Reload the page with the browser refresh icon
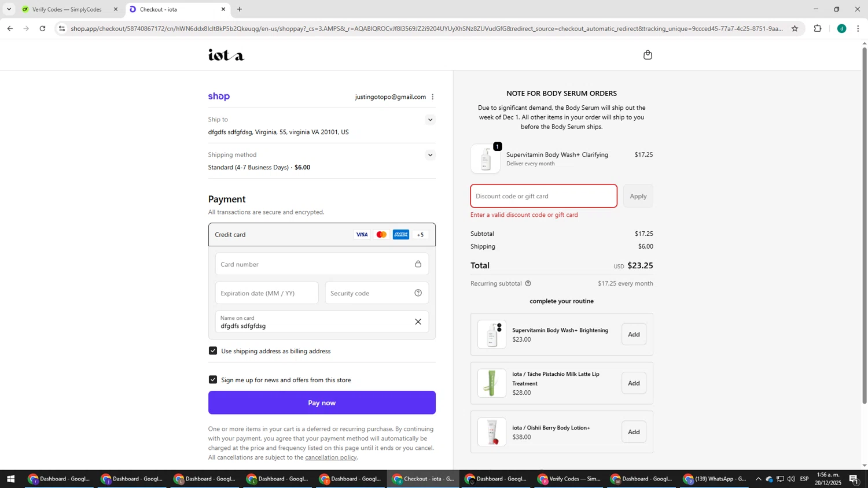The width and height of the screenshot is (868, 488). click(42, 28)
